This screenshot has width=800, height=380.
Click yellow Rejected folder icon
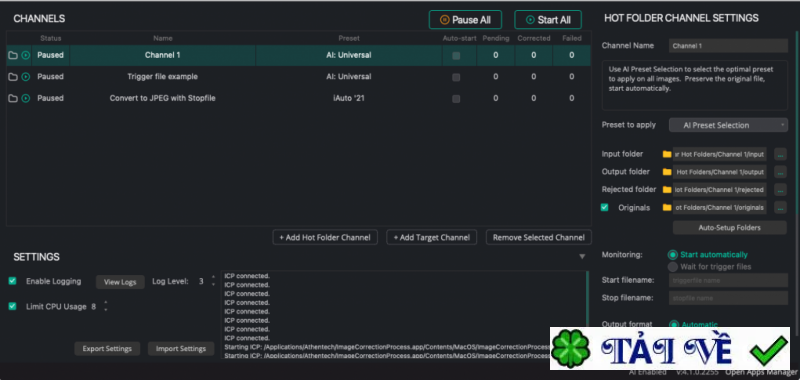pyautogui.click(x=667, y=190)
